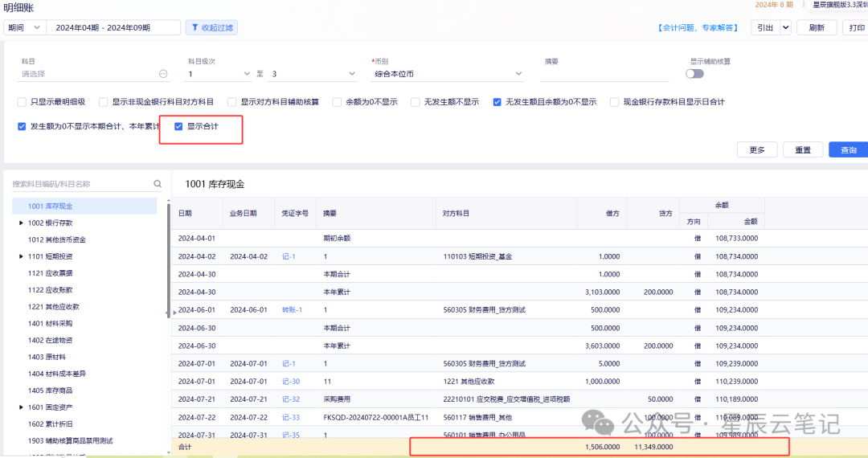Click the search icon in subject search box

tap(158, 184)
